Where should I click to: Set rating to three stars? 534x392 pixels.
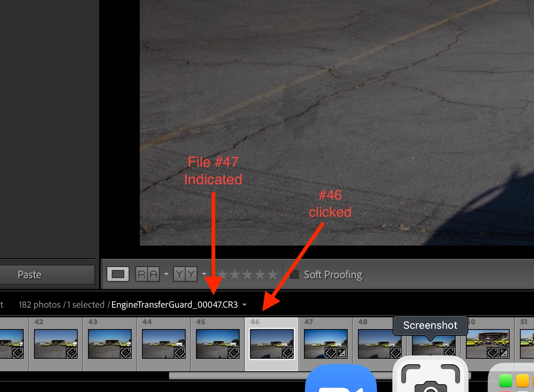coord(247,274)
